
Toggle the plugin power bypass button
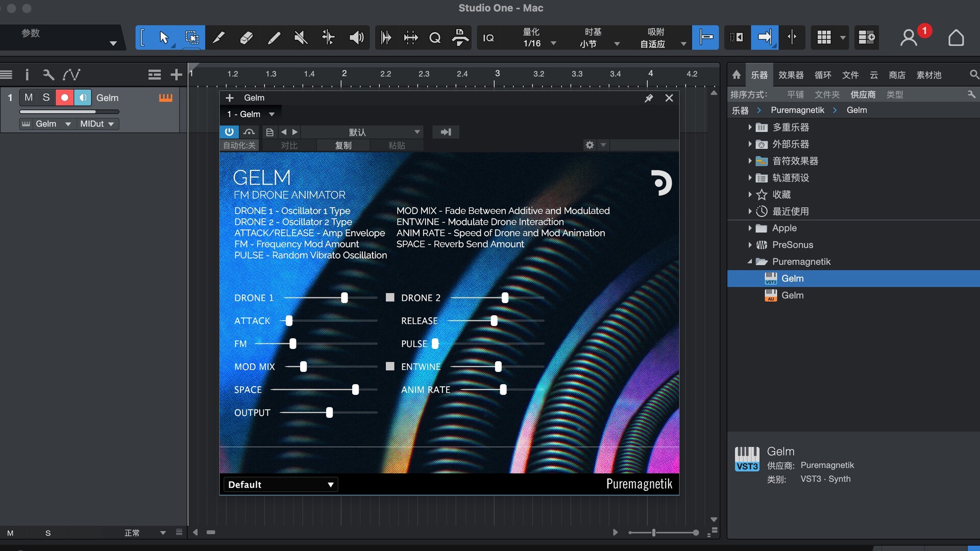point(229,132)
